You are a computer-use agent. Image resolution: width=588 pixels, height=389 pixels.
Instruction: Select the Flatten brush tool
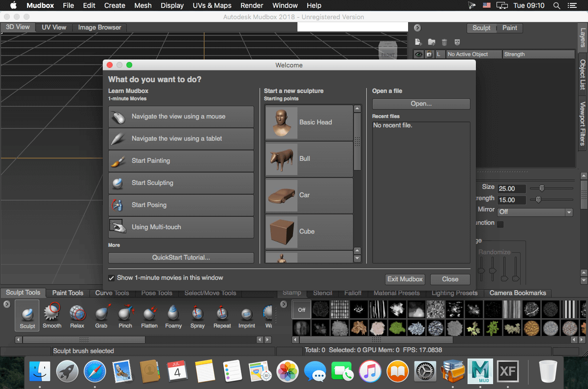coord(149,315)
